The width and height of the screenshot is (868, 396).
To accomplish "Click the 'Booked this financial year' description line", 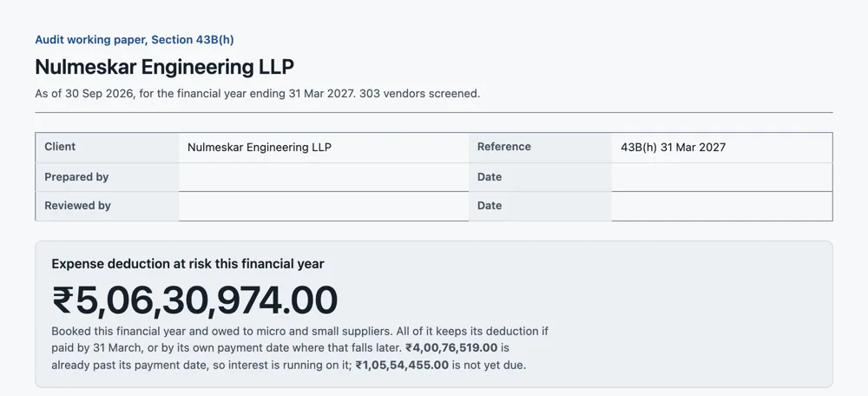I will (300, 331).
